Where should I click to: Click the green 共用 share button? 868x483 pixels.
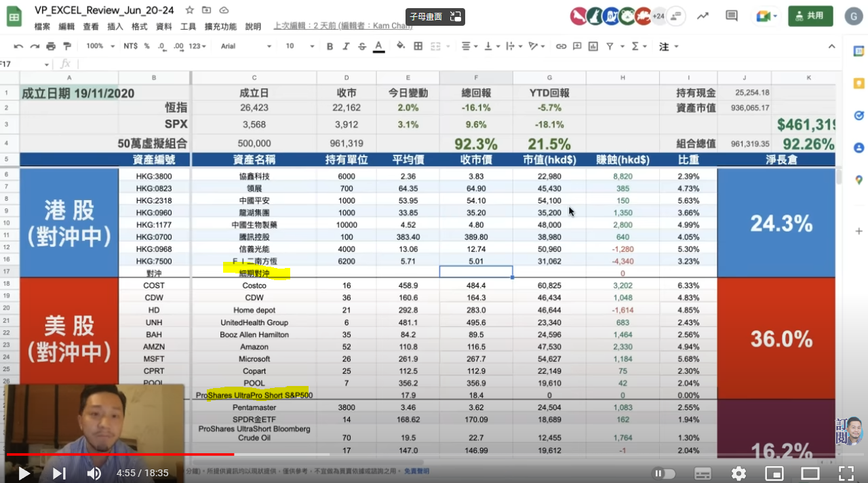point(810,16)
